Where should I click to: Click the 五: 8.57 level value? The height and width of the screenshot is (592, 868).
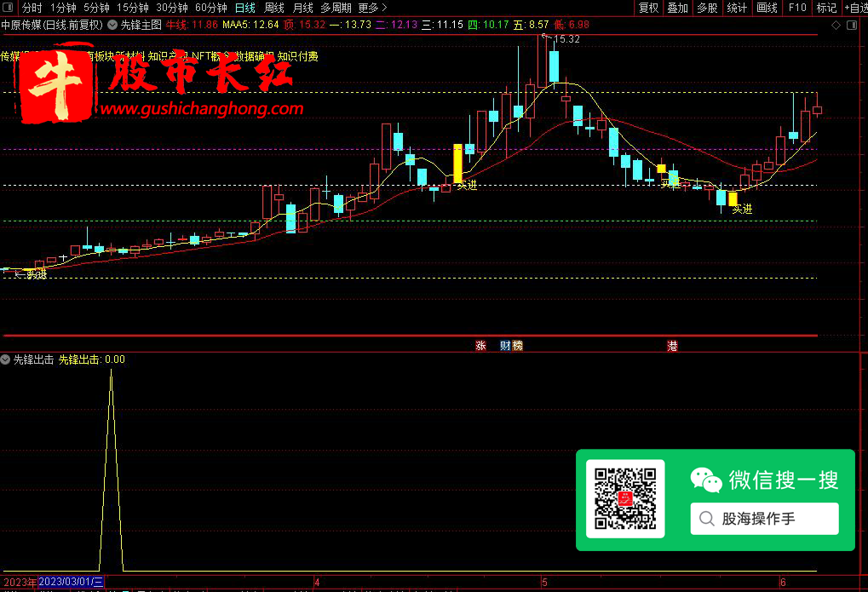[x=531, y=25]
